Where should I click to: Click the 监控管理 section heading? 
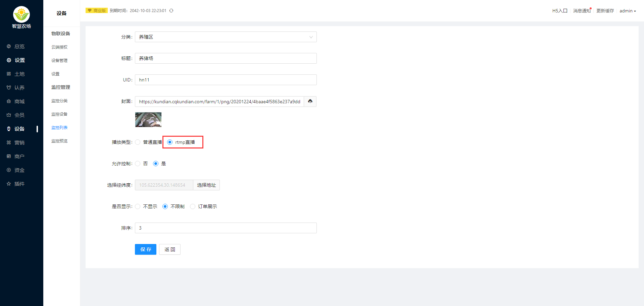61,87
